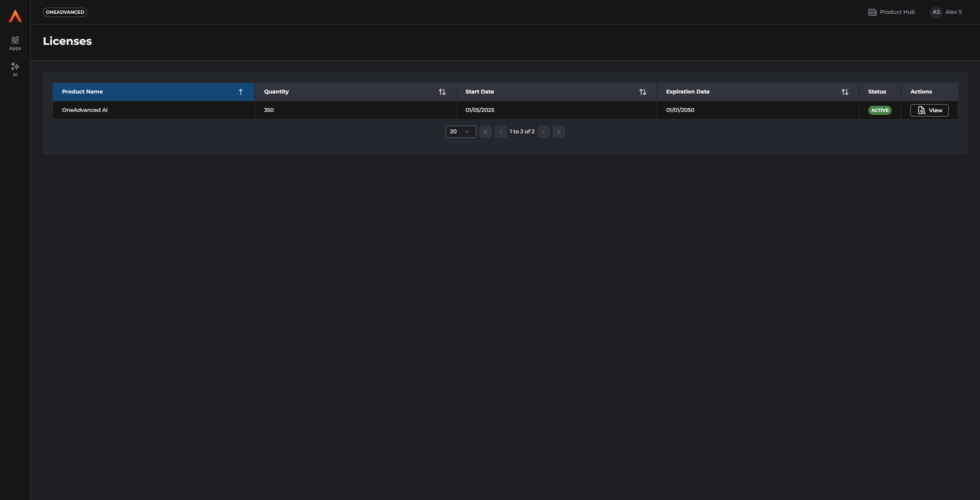Click the Product Name column header
Image resolution: width=980 pixels, height=500 pixels.
[x=154, y=92]
